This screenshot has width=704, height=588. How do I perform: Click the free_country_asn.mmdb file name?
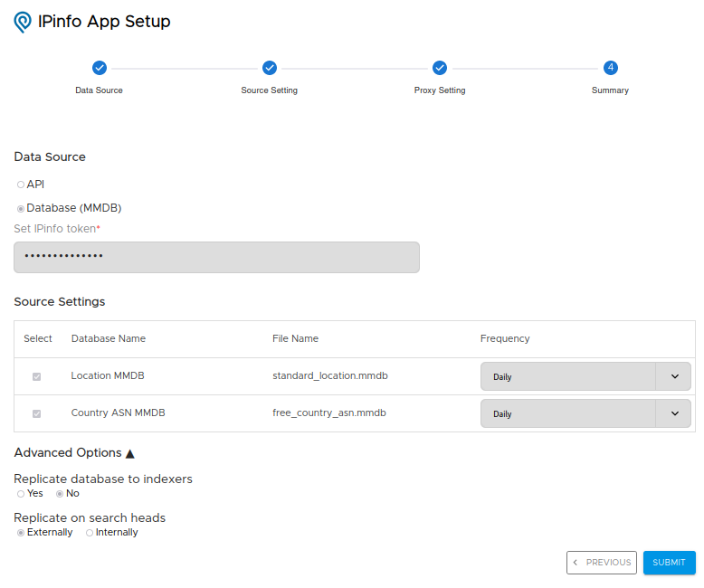pyautogui.click(x=329, y=413)
